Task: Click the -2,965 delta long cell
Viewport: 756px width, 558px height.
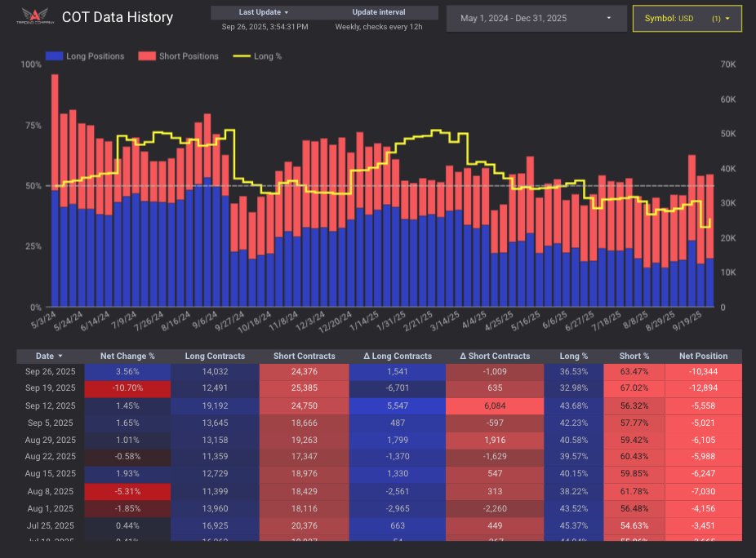Action: point(398,508)
